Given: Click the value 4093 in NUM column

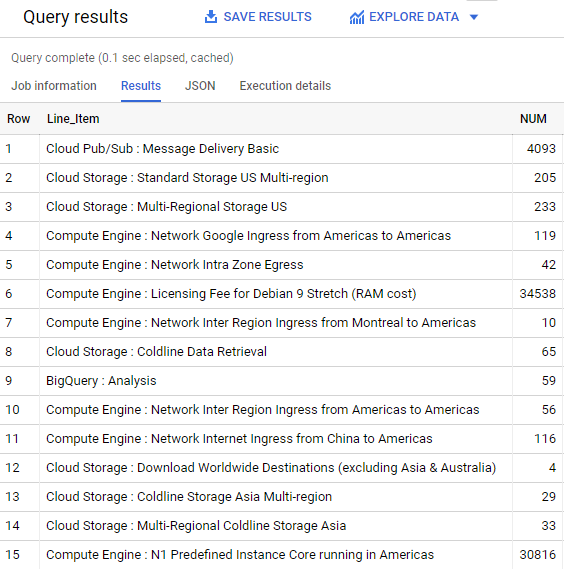Looking at the screenshot, I should tap(541, 149).
